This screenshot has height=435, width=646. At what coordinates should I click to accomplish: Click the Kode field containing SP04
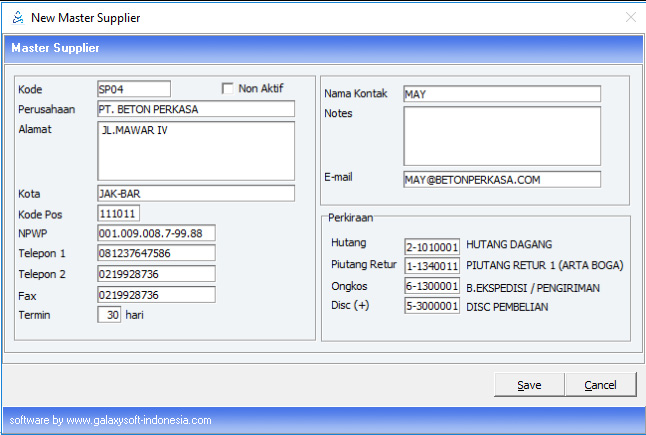(134, 89)
